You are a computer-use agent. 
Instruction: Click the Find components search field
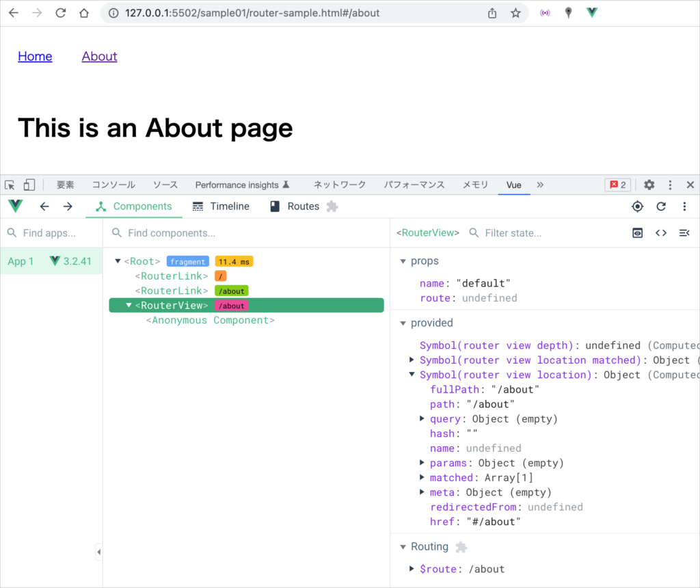pos(246,233)
